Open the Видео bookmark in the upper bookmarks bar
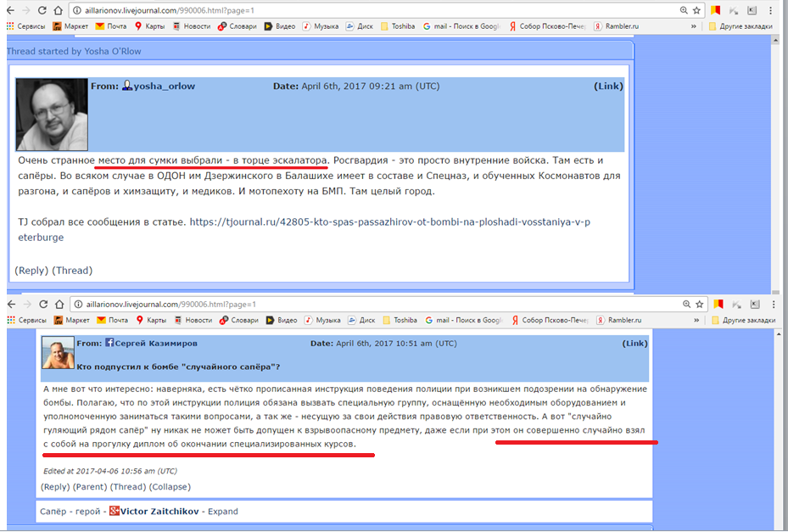The height and width of the screenshot is (532, 788). [280, 26]
